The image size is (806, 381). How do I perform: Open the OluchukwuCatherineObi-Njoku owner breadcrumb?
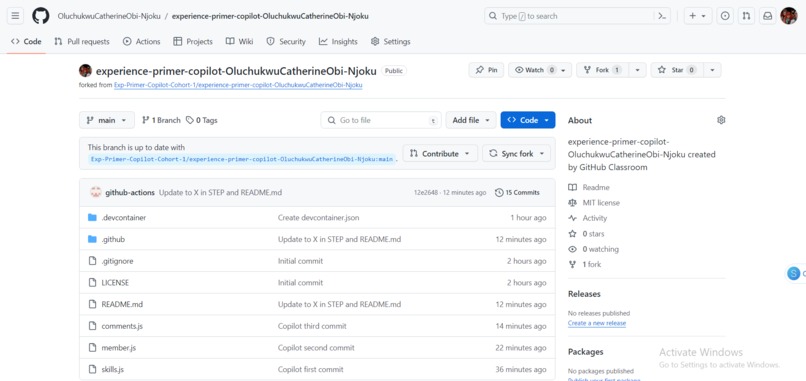108,16
